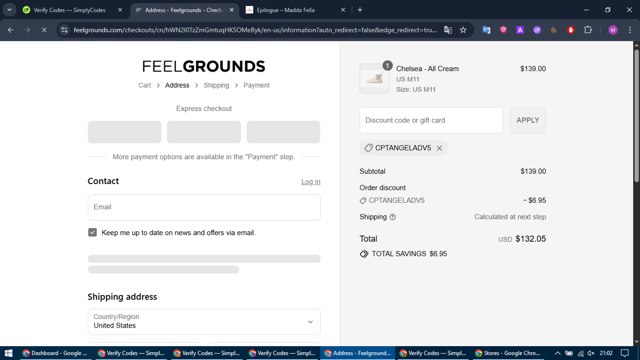
Task: Open the pink shield extension
Action: point(503,30)
